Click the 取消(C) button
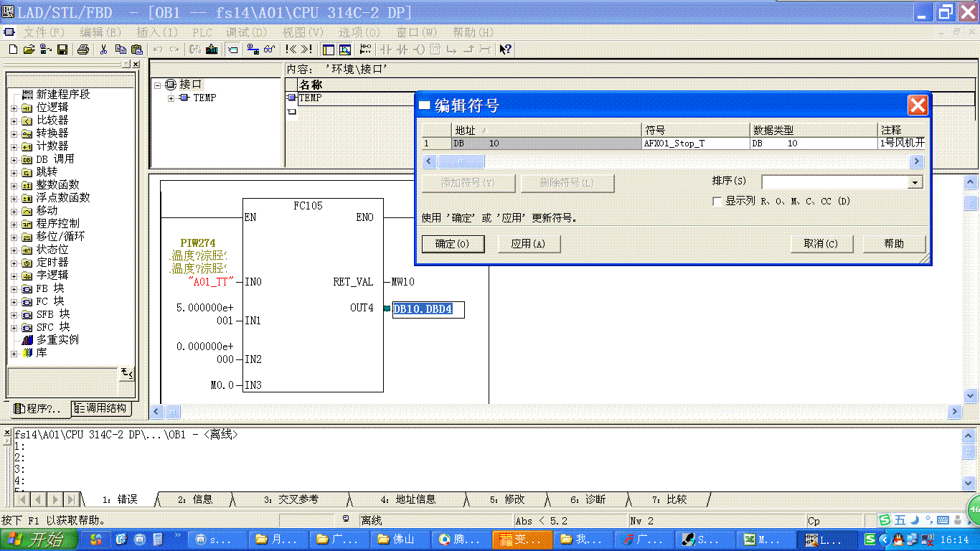Image resolution: width=980 pixels, height=551 pixels. (821, 244)
